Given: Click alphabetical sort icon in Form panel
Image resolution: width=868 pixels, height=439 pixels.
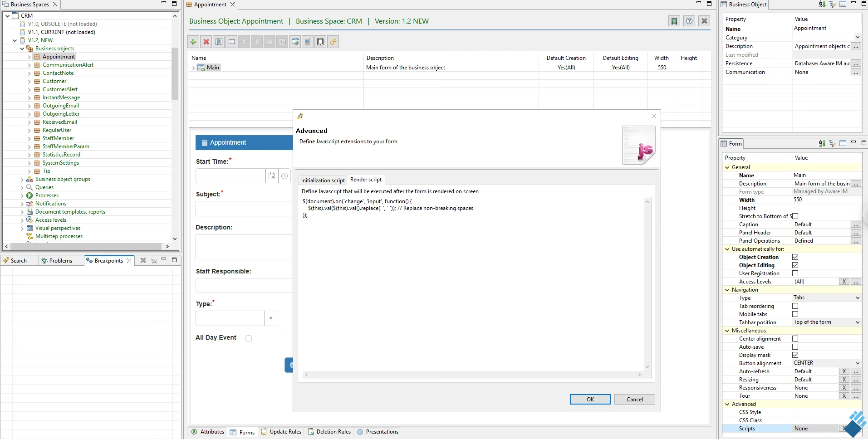Looking at the screenshot, I should click(822, 143).
